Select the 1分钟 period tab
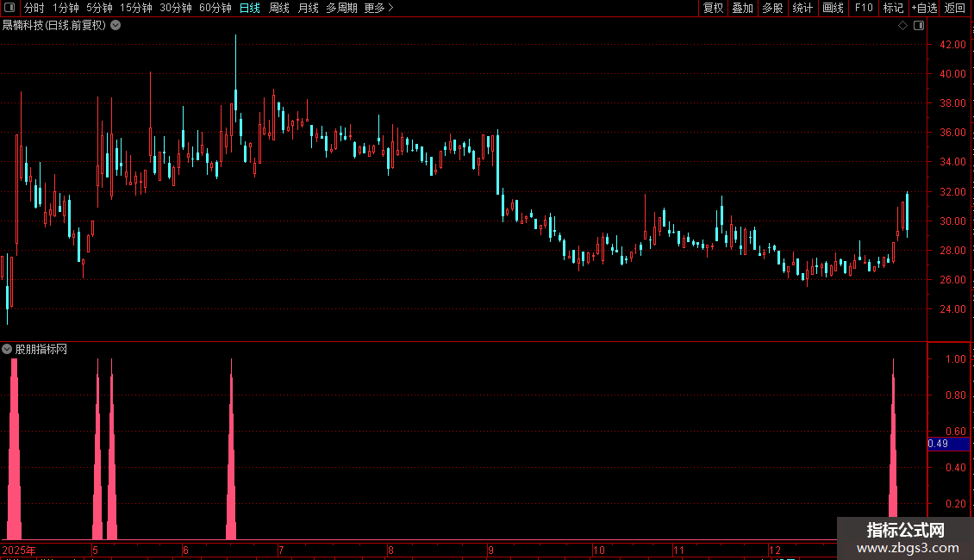974x560 pixels. tap(66, 8)
